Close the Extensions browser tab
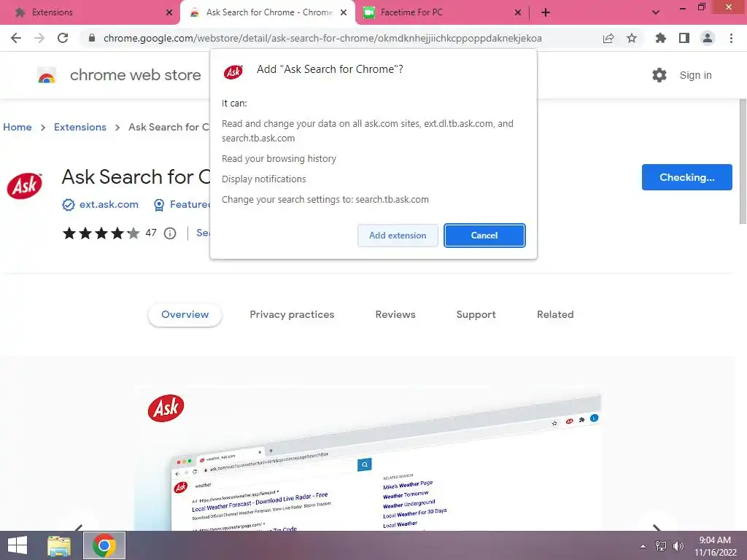Image resolution: width=747 pixels, height=560 pixels. coord(169,12)
